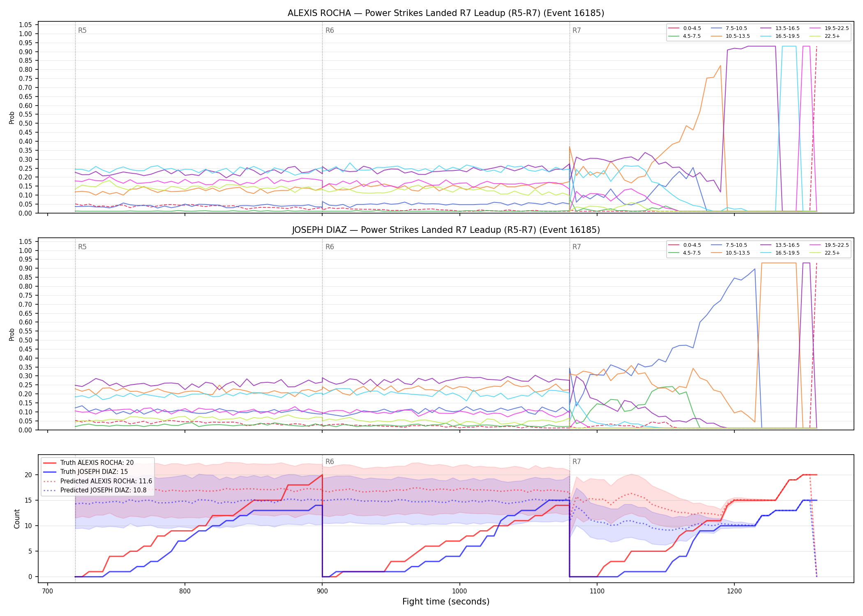This screenshot has width=863, height=616.
Task: Click the 20 y-tick in Count chart
Action: coord(28,475)
